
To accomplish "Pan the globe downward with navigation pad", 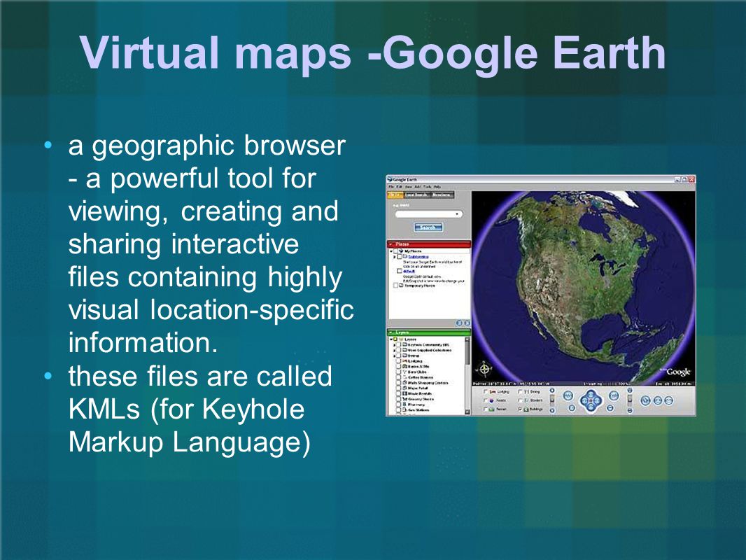I will tap(591, 407).
